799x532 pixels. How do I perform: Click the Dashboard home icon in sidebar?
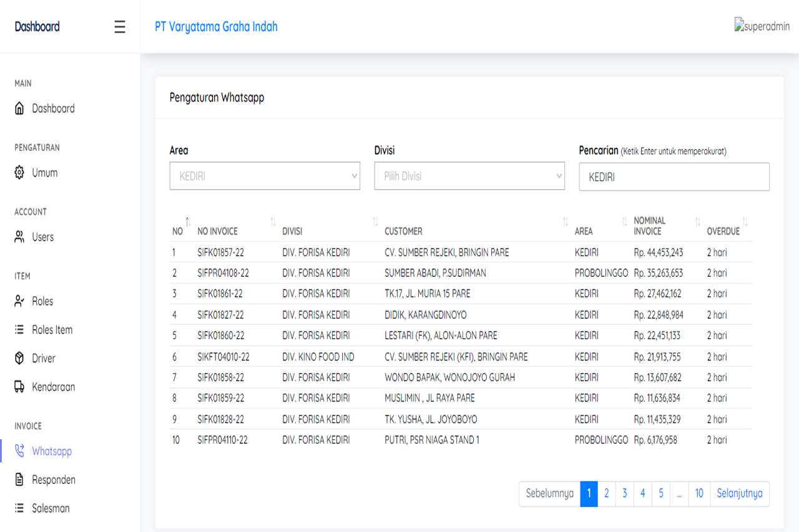[x=19, y=109]
